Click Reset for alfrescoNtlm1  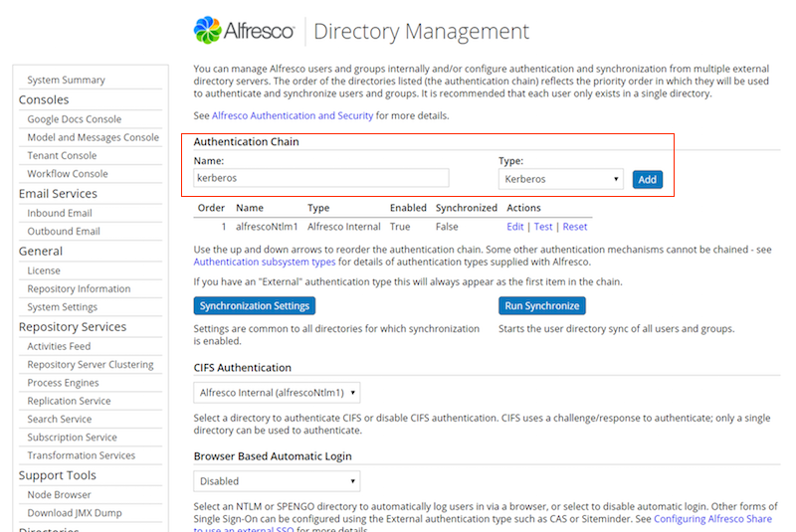[x=575, y=227]
